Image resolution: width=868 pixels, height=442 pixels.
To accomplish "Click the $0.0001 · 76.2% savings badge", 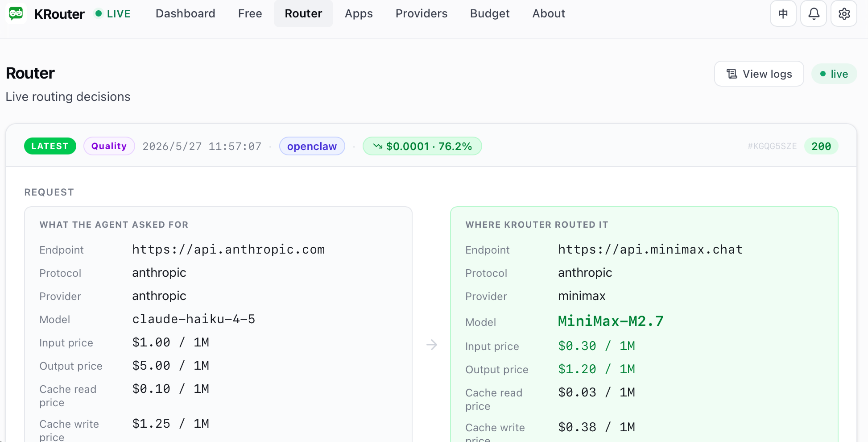I will pos(422,146).
